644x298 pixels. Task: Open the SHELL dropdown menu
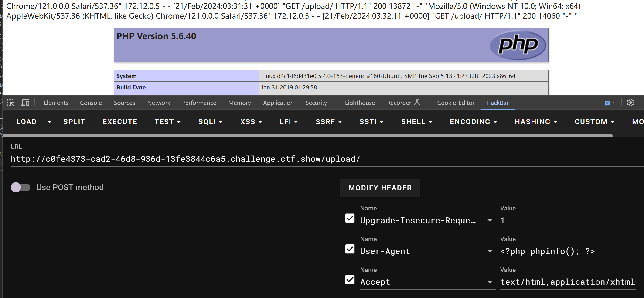coord(416,122)
